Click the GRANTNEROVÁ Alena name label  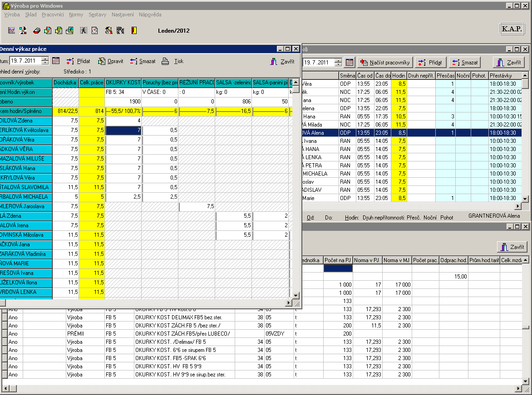click(494, 215)
